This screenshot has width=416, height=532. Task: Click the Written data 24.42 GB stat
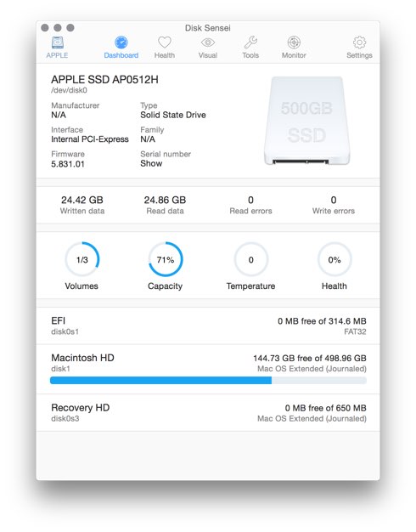point(82,205)
